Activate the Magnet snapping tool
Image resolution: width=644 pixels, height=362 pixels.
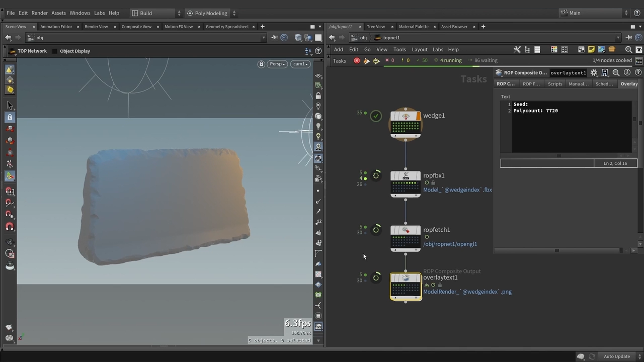[x=10, y=227]
